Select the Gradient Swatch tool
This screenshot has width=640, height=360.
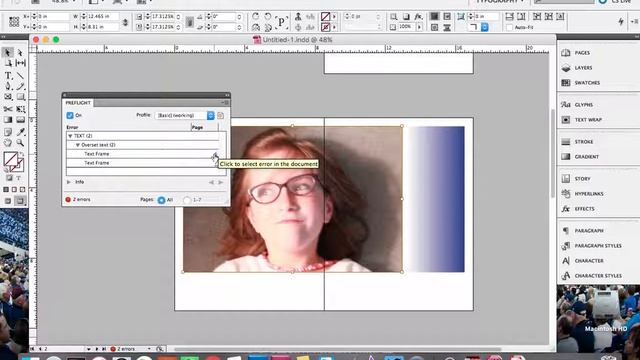8,120
